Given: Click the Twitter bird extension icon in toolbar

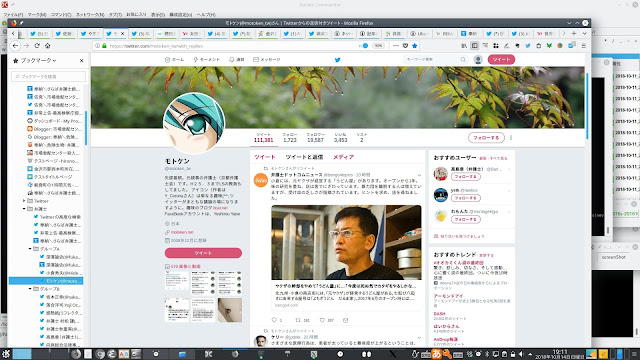Looking at the screenshot, I should point(528,46).
